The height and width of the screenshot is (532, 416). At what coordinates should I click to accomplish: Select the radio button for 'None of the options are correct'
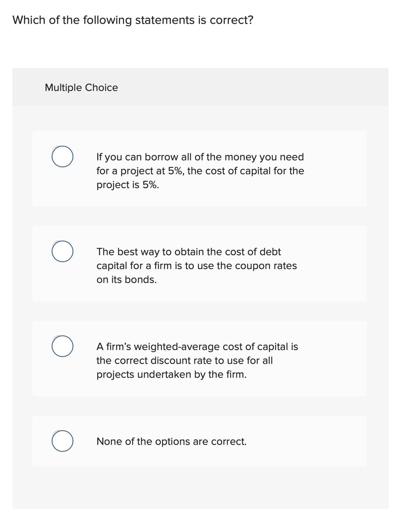click(x=62, y=441)
